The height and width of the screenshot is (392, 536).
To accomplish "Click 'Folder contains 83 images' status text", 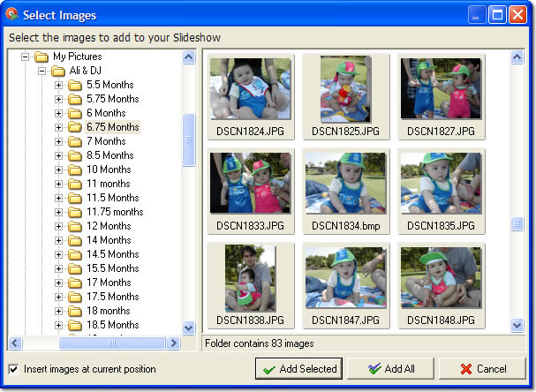I will click(x=259, y=343).
